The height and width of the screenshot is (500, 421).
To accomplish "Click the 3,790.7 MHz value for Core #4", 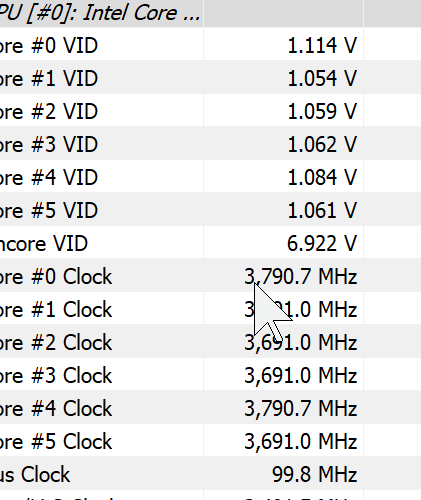I will [x=301, y=409].
